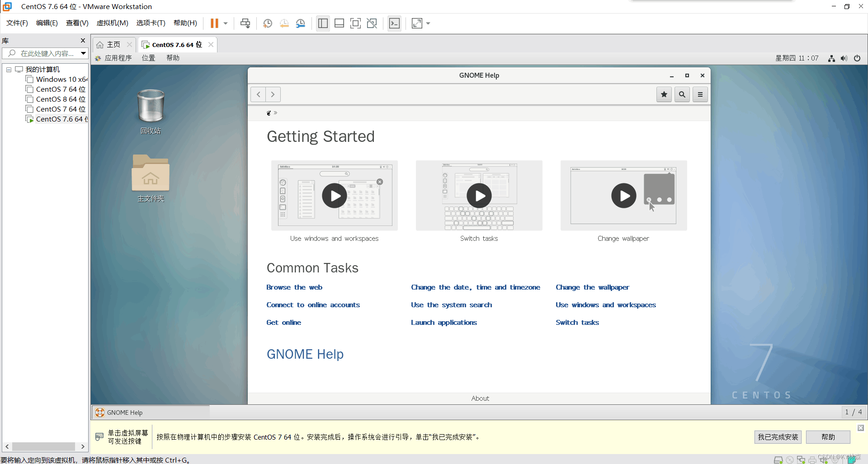Click the GNOME Help taskbar entry
The image size is (868, 464).
(151, 412)
